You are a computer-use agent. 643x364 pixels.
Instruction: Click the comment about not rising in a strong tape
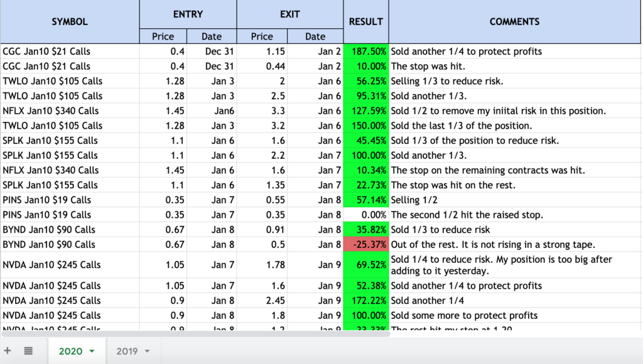493,244
